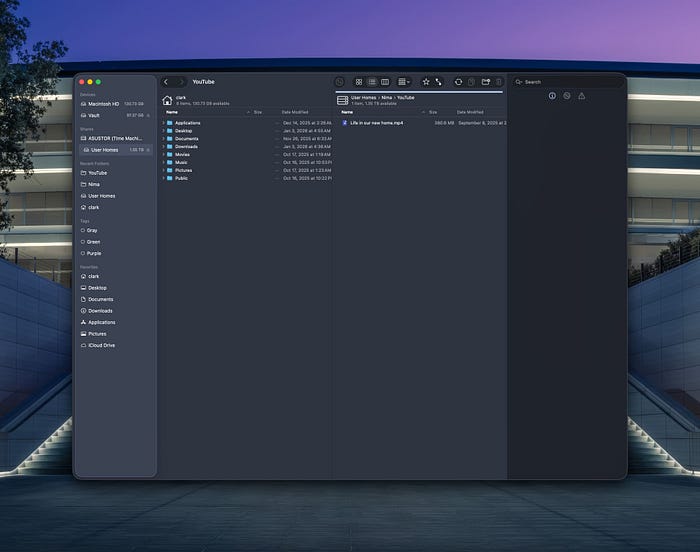Click the home icon of clark pane
Image resolution: width=700 pixels, height=552 pixels.
coord(167,100)
